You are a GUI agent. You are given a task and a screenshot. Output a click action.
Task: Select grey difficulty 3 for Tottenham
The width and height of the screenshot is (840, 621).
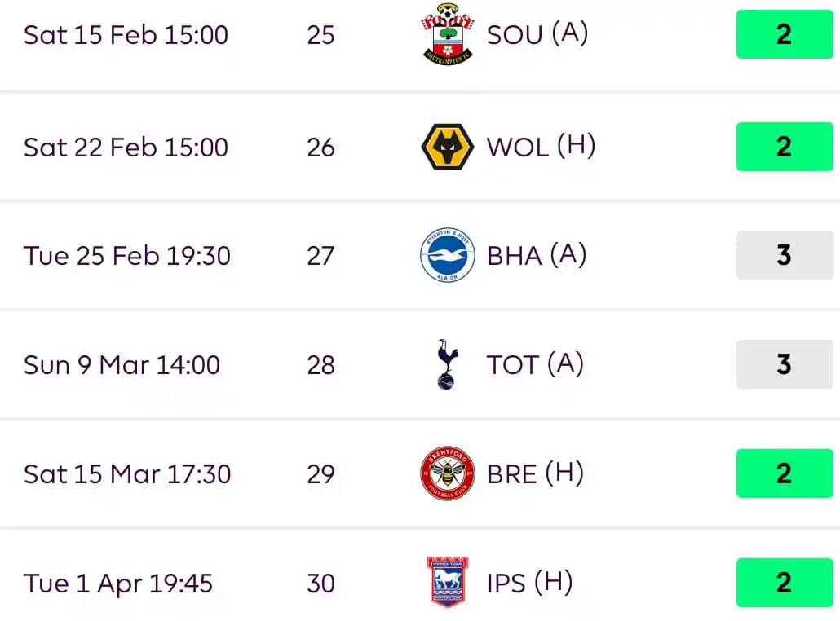pos(785,364)
